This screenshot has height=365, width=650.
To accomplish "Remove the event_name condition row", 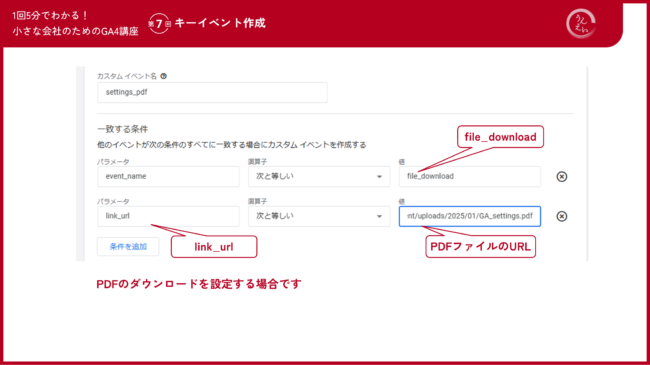I will tap(562, 177).
